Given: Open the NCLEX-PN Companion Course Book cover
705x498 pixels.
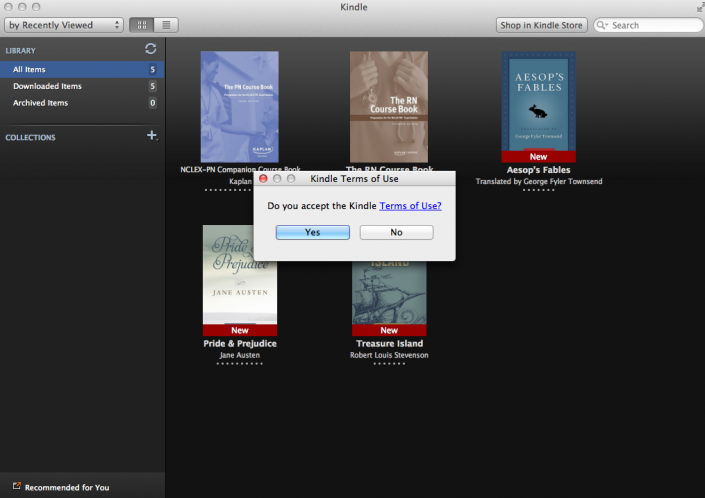Looking at the screenshot, I should tap(239, 107).
